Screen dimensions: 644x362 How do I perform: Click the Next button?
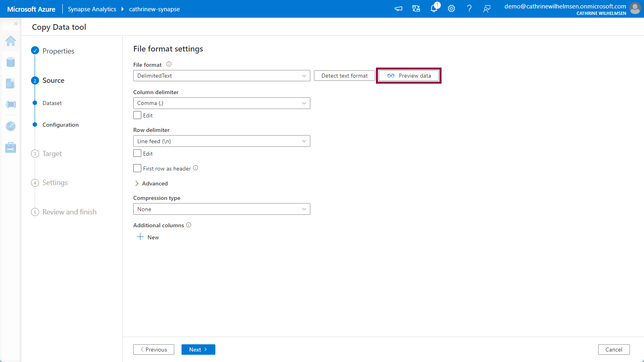pyautogui.click(x=198, y=350)
